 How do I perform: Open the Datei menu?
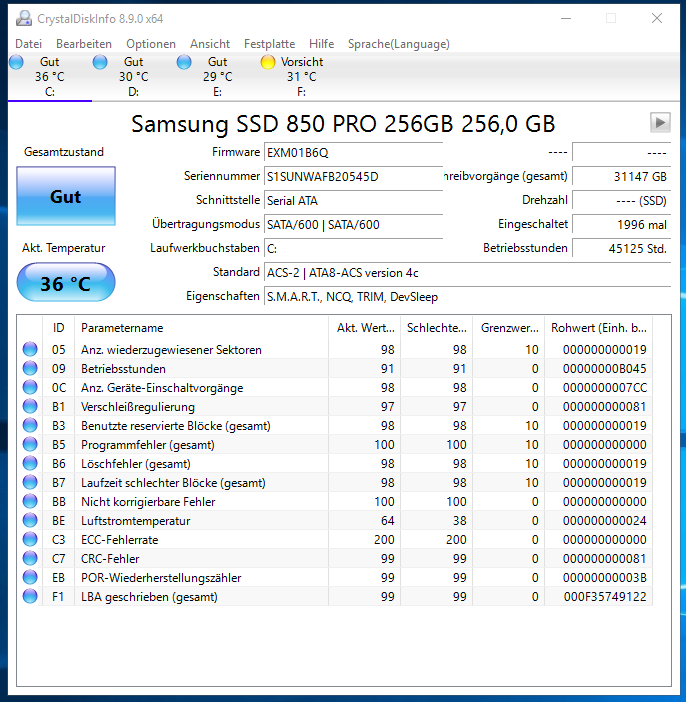click(x=29, y=44)
